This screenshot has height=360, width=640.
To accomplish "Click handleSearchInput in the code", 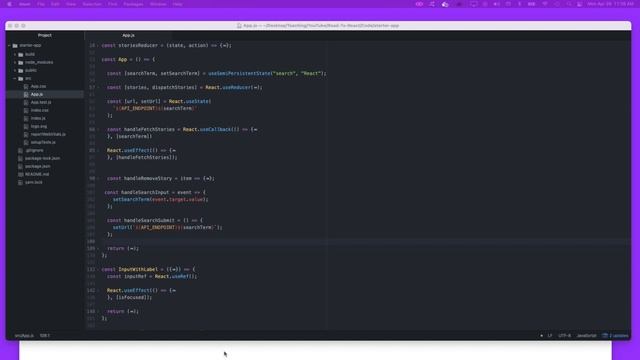I will pyautogui.click(x=145, y=192).
